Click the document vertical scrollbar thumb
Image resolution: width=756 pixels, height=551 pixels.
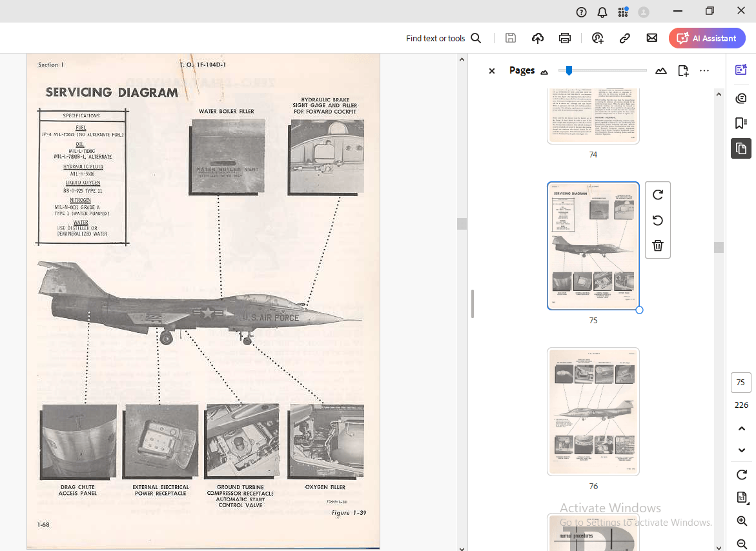(462, 223)
